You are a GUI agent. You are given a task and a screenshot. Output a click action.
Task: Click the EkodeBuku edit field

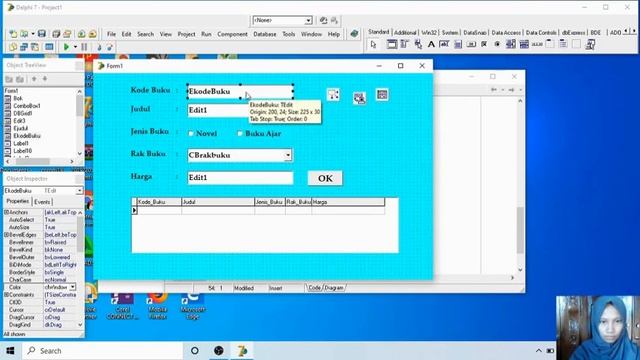(x=240, y=91)
